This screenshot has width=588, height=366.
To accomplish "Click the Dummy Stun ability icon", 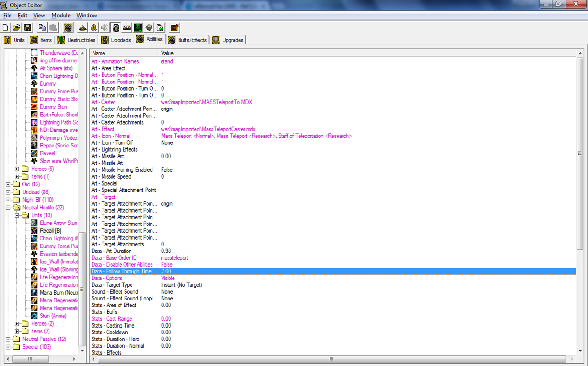I will pyautogui.click(x=34, y=107).
